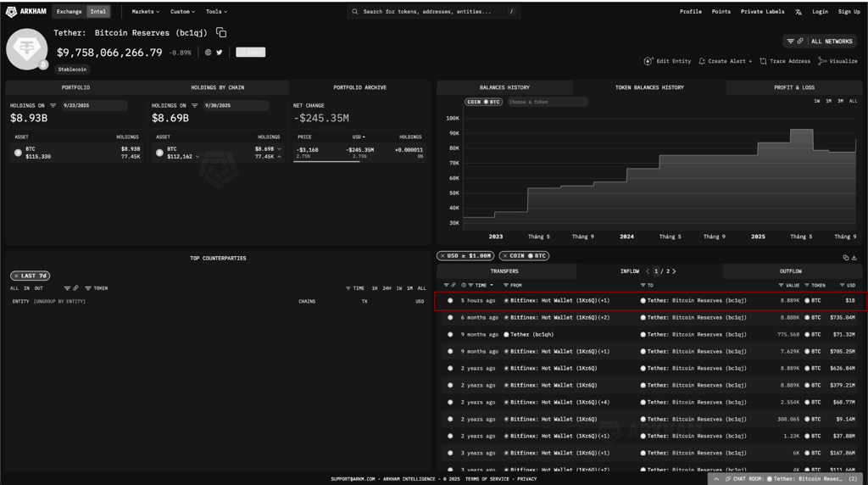Screen dimensions: 868x485
Task: Open the entity website globe icon
Action: [x=209, y=52]
